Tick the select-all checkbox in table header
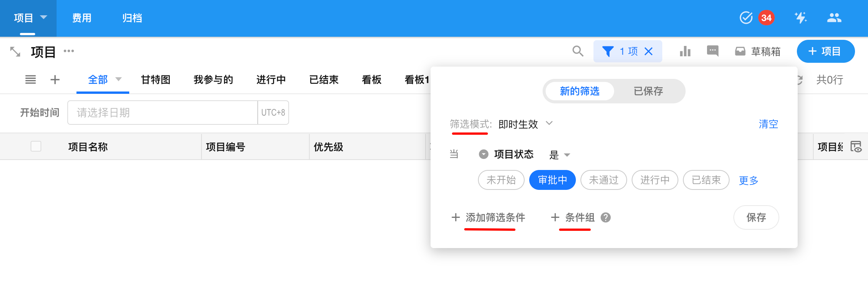Screen dimensions: 868x294 pyautogui.click(x=36, y=146)
